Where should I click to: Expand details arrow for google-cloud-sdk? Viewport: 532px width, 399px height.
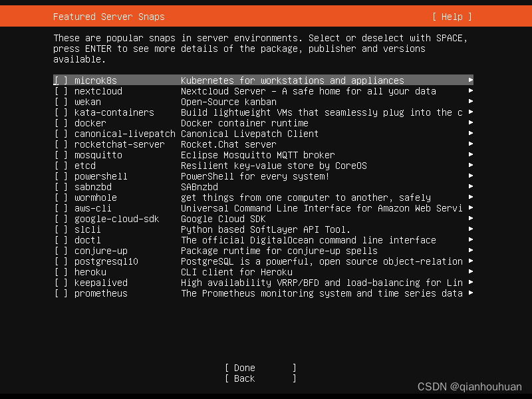471,218
